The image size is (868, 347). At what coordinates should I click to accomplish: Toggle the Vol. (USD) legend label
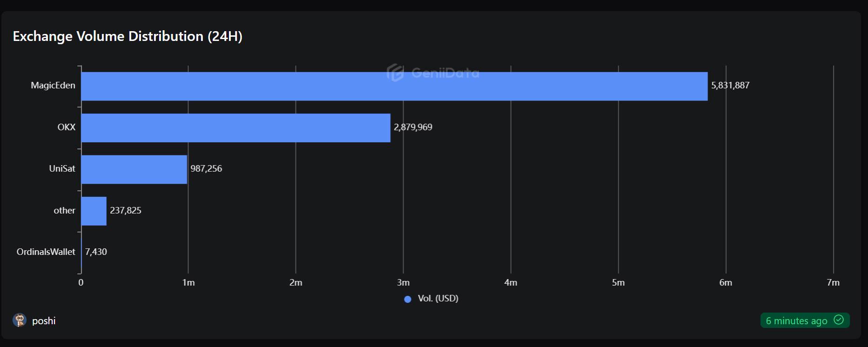pyautogui.click(x=438, y=299)
